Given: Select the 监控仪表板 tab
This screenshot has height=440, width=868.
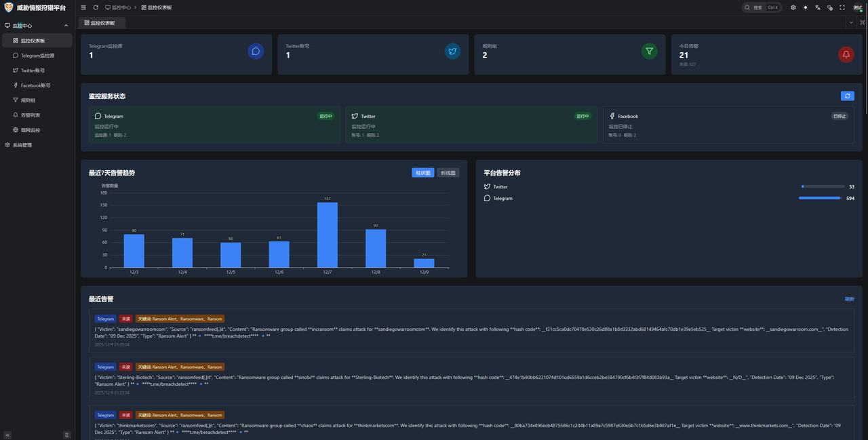Looking at the screenshot, I should (102, 23).
